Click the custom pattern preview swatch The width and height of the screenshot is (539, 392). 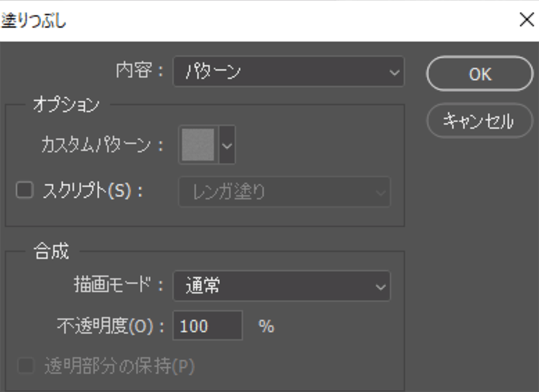coord(198,144)
